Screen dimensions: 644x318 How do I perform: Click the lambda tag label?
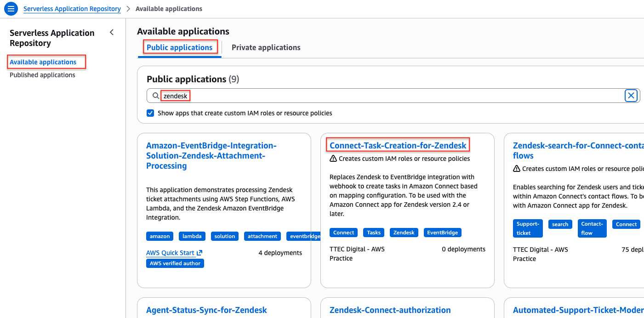pos(192,236)
